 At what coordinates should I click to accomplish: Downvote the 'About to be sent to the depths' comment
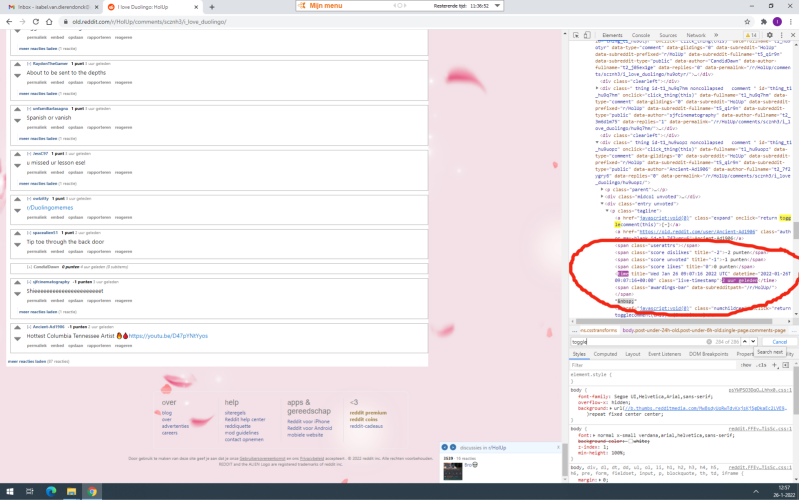17,75
